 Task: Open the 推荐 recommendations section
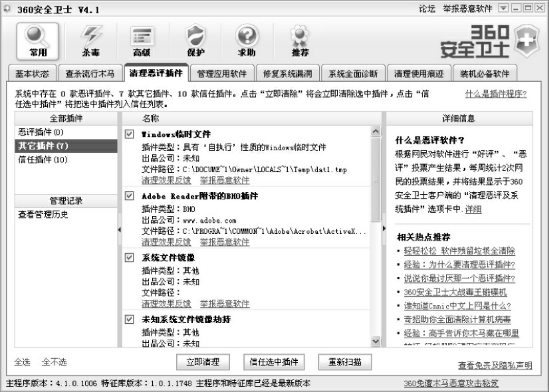300,41
